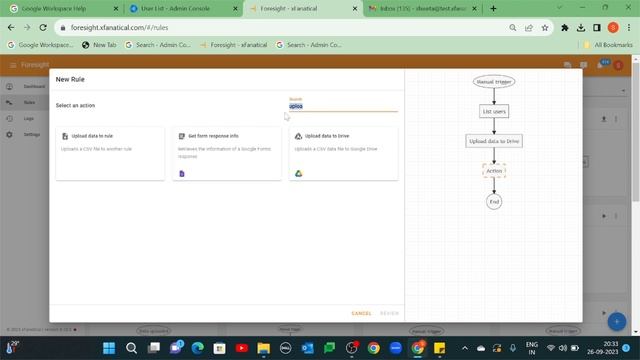
Task: Switch to the User List - Admin Console tab
Action: point(182,9)
